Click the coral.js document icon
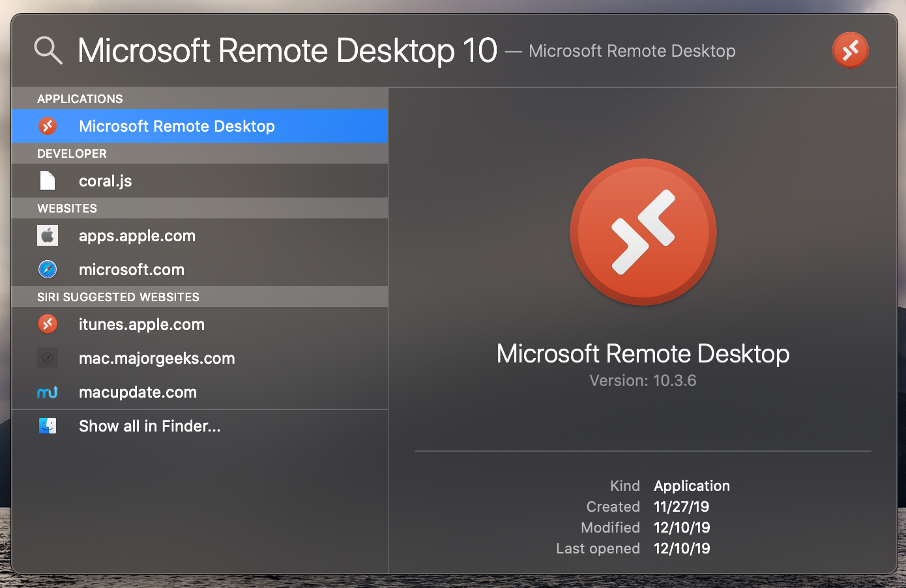This screenshot has width=906, height=588. (48, 181)
